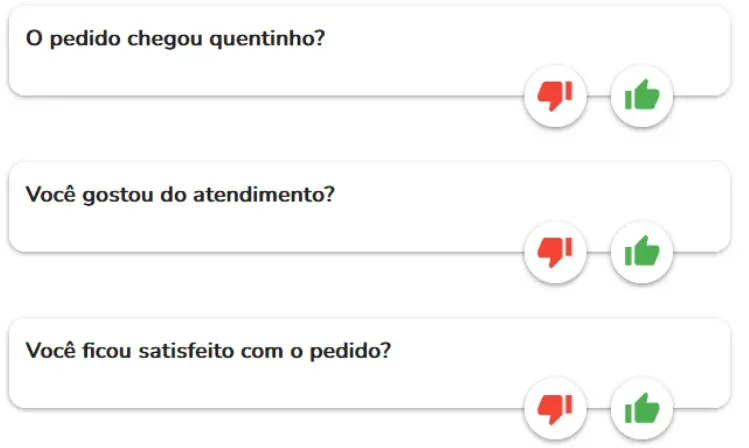
Task: Click the 'Você gostou do atendimento?' question text
Action: coord(180,195)
